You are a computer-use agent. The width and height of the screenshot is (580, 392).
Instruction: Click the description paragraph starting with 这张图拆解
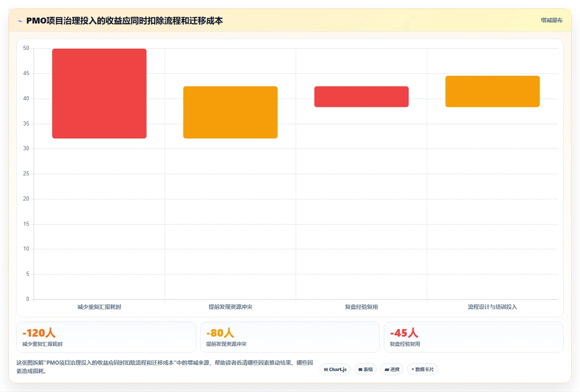(165, 367)
